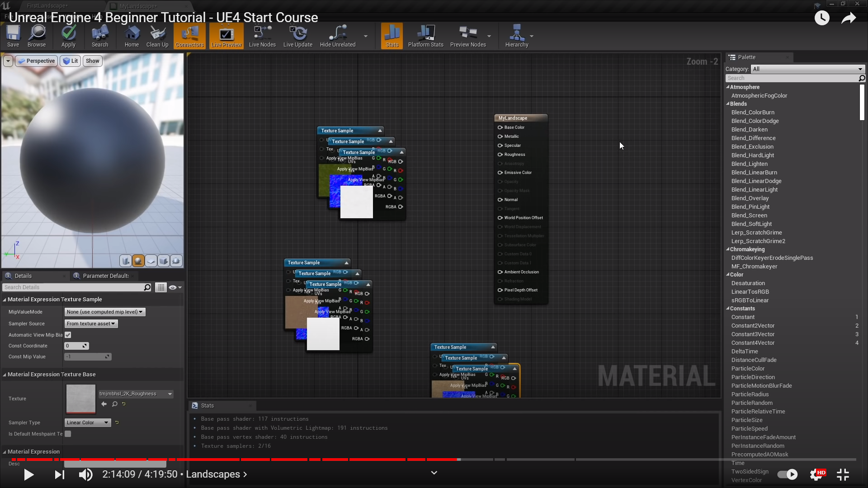868x488 pixels.
Task: Check Is Default Meshpaint Texture checkbox
Action: pyautogui.click(x=68, y=434)
